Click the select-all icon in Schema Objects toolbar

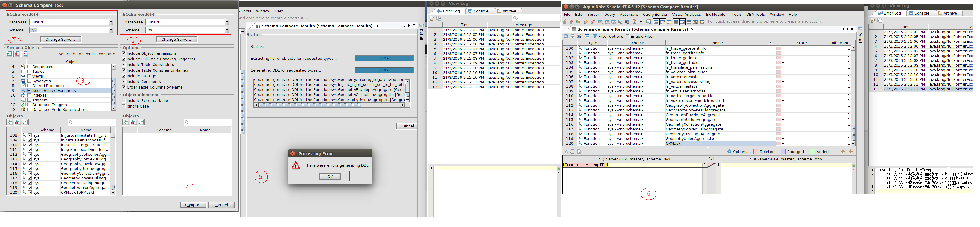pos(9,54)
